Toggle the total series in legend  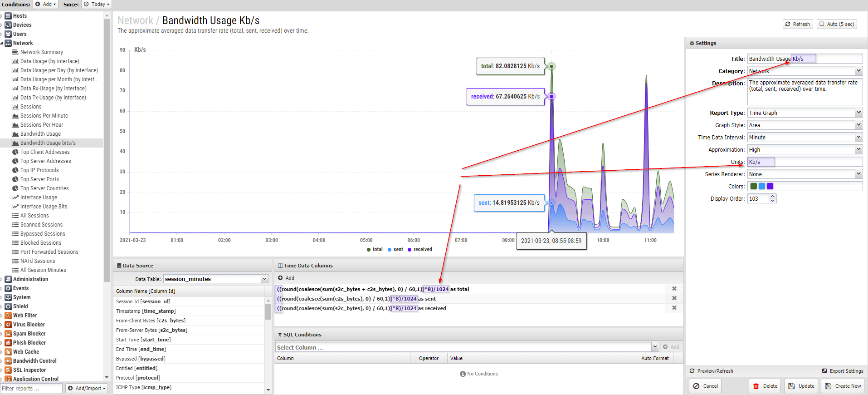[x=375, y=249]
